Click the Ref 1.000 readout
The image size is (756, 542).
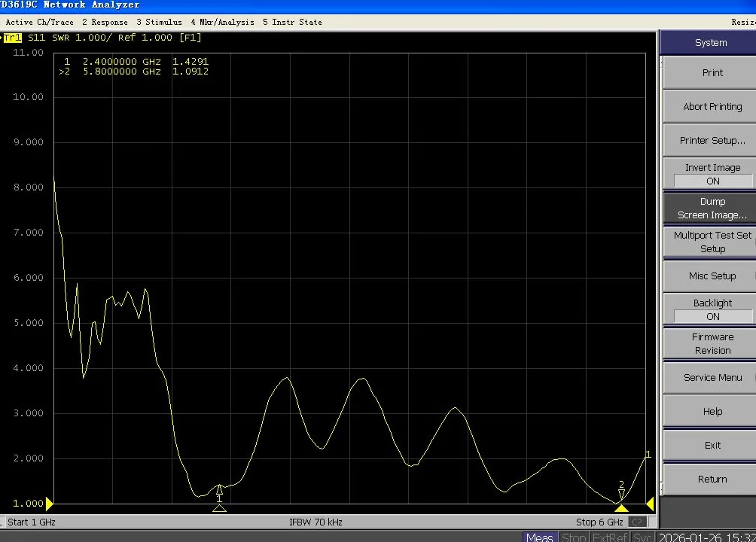coord(145,38)
